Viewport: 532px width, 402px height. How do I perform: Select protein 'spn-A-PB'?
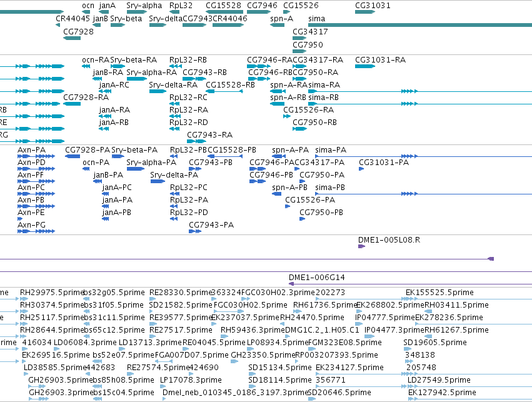pyautogui.click(x=289, y=188)
